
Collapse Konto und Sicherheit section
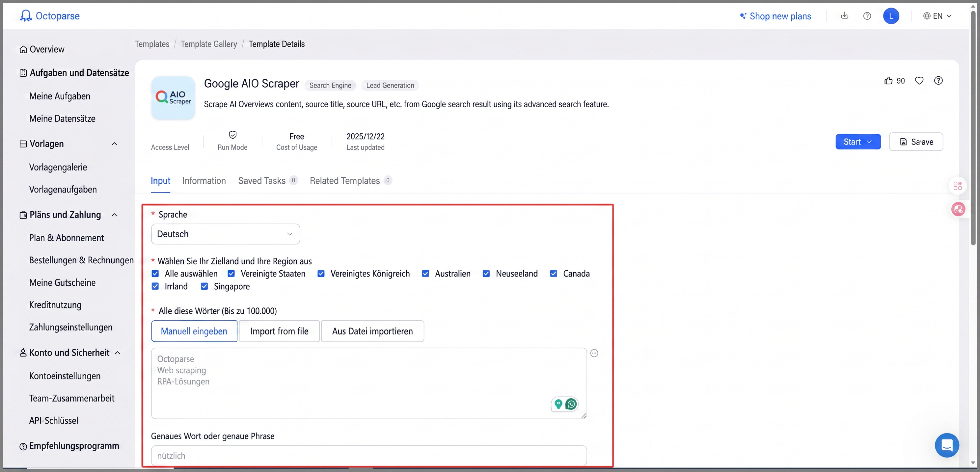click(118, 353)
